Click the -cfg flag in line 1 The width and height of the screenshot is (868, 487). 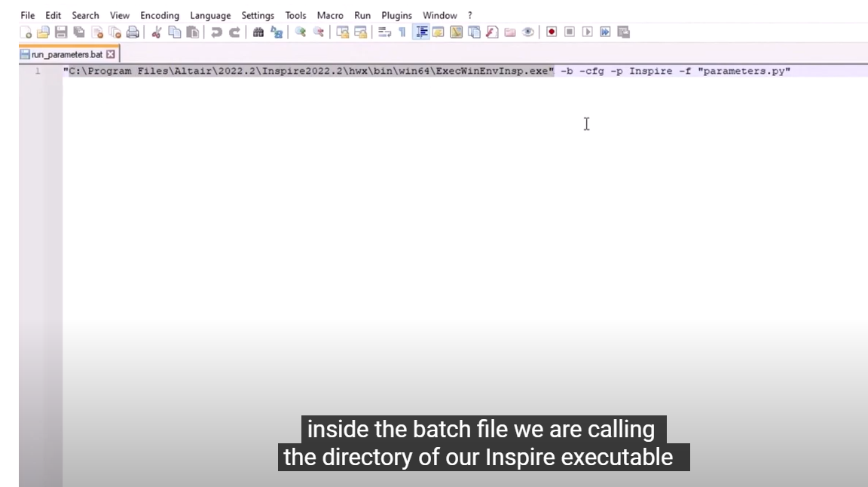[591, 71]
